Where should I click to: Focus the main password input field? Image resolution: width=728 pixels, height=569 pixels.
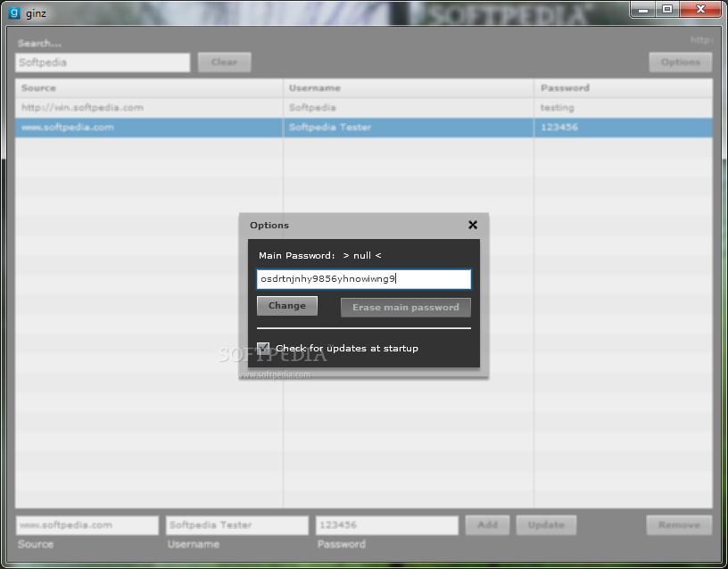tap(363, 279)
